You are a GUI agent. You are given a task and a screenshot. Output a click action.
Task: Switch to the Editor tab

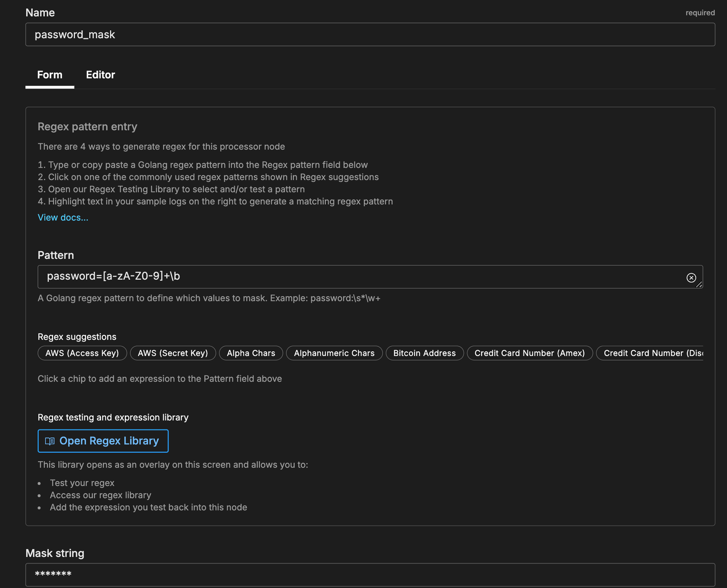click(x=100, y=75)
